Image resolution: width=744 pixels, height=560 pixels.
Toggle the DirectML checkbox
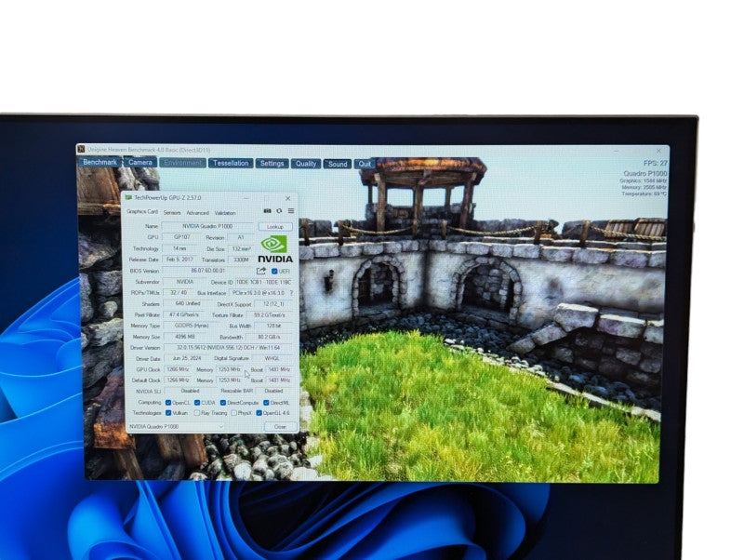coord(266,403)
